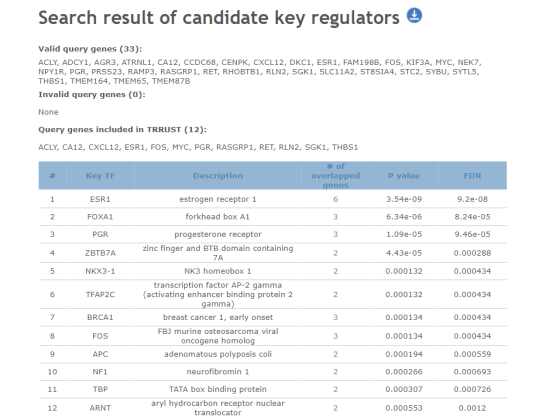The image size is (553, 418).
Task: Click the # of overlapped genes header
Action: point(335,176)
